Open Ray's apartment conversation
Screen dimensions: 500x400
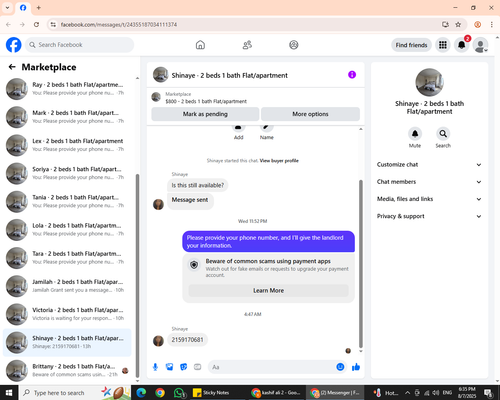pos(67,89)
